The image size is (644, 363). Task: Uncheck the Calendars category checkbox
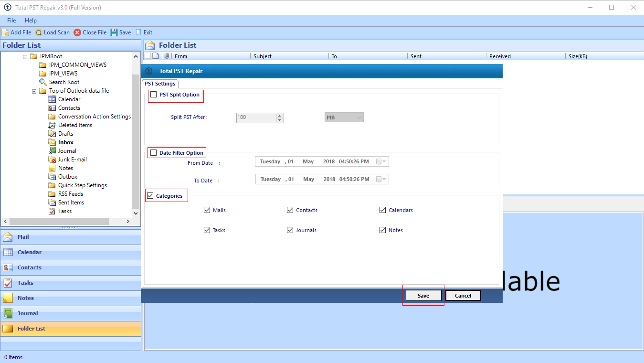(x=382, y=210)
